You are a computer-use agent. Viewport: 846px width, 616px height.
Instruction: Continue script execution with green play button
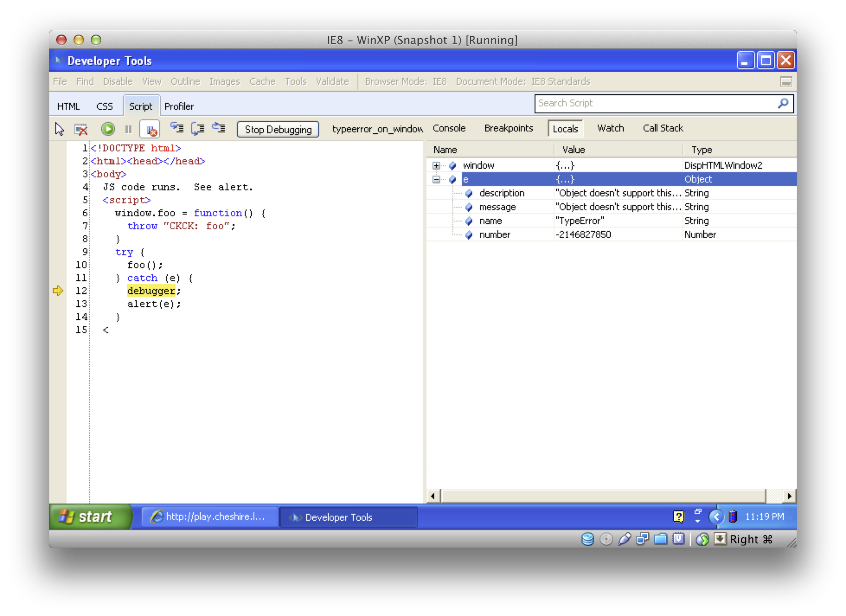click(x=108, y=129)
